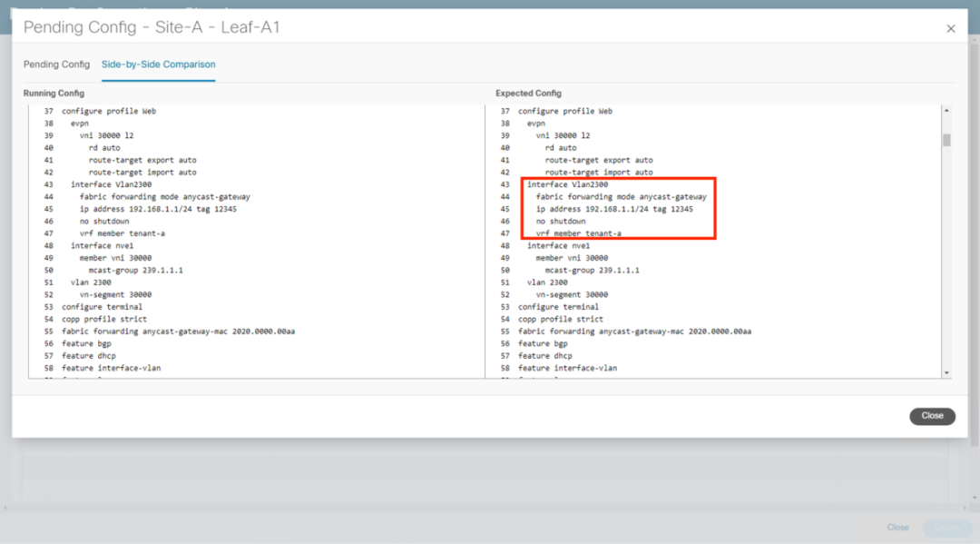Click running config interface nve1 line
This screenshot has width=980, height=544.
[x=102, y=246]
